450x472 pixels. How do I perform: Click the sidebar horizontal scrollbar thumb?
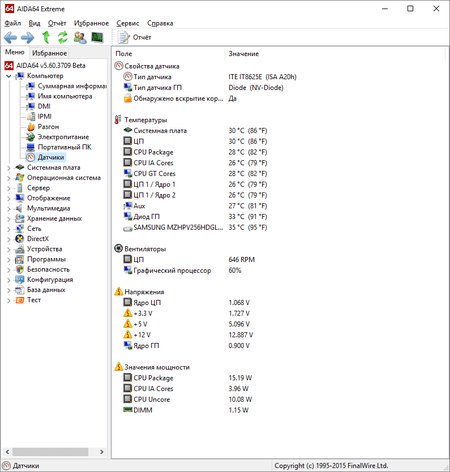coord(50,452)
